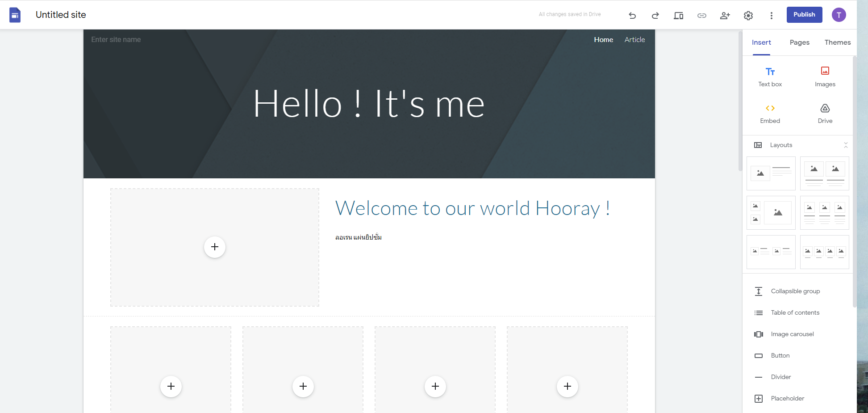Image resolution: width=868 pixels, height=413 pixels.
Task: Switch to the Pages tab
Action: pyautogui.click(x=799, y=42)
